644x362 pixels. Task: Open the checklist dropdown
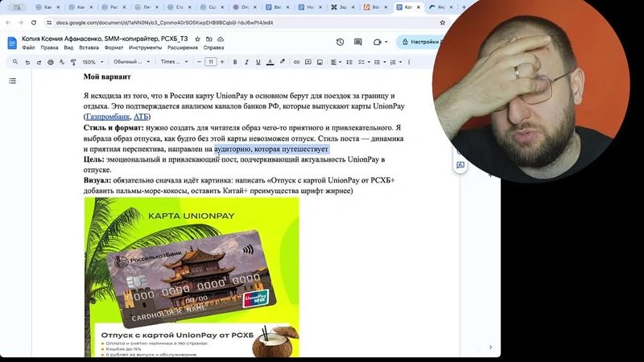pos(364,62)
